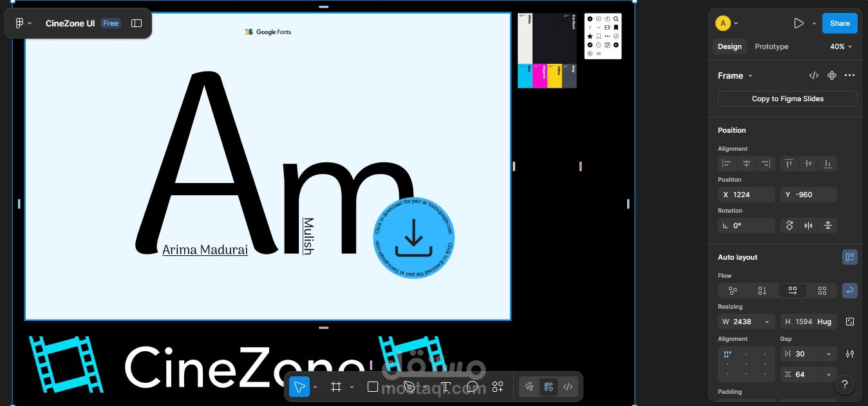Open auto layout gap settings sliders icon
This screenshot has height=406, width=868.
pyautogui.click(x=850, y=354)
